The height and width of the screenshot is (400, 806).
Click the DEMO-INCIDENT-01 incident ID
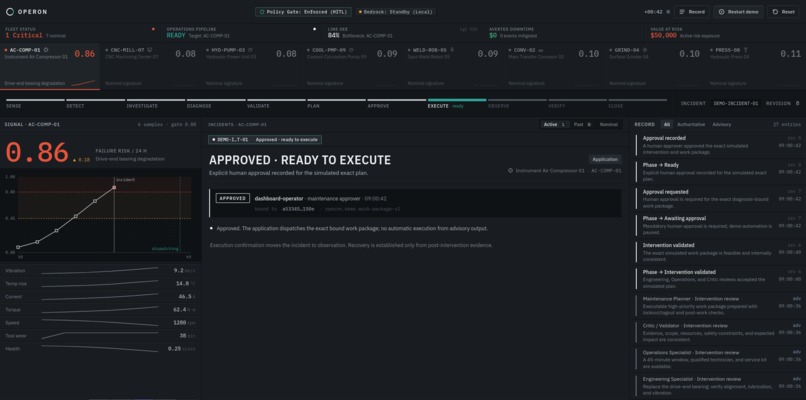(736, 104)
